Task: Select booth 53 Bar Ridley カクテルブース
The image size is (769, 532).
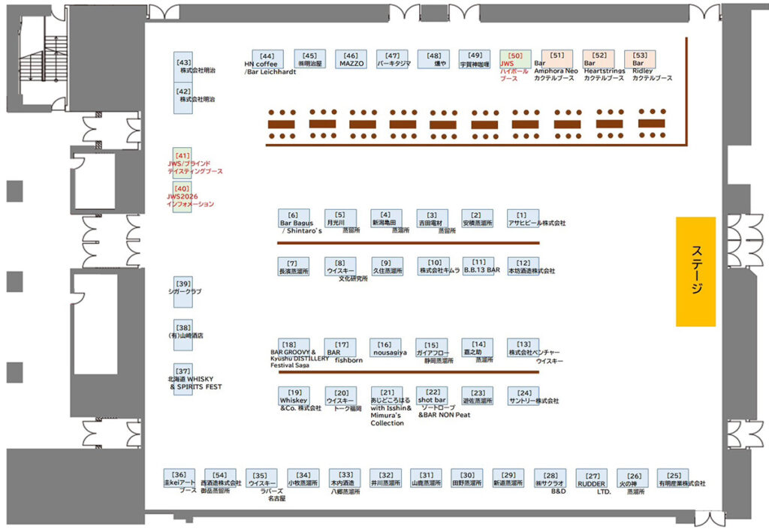Action: tap(640, 60)
